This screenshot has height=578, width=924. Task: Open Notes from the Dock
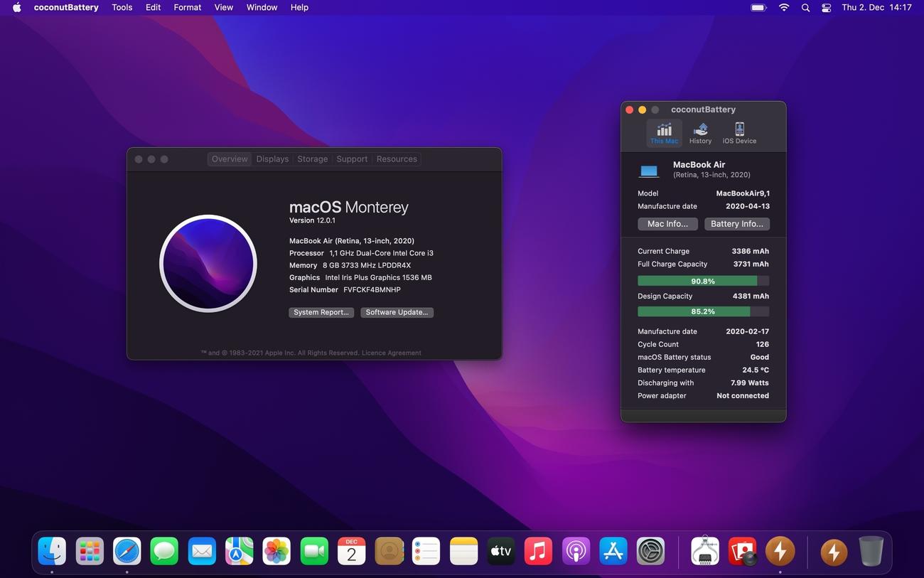coord(463,551)
